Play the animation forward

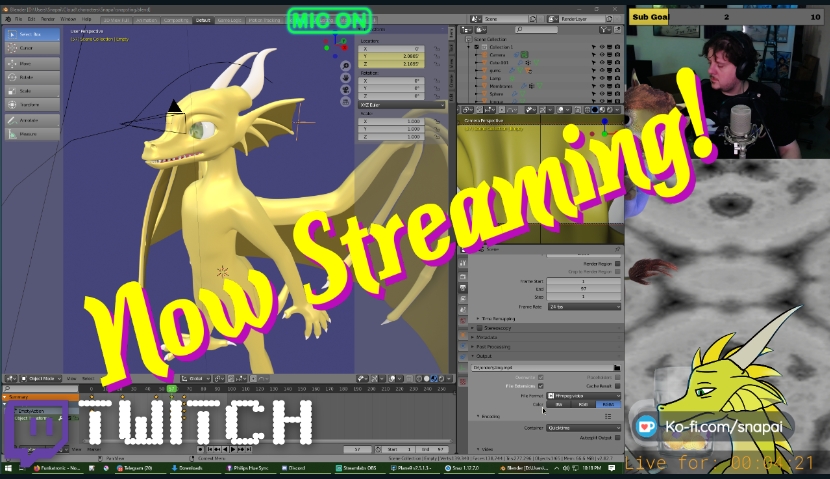coord(233,449)
